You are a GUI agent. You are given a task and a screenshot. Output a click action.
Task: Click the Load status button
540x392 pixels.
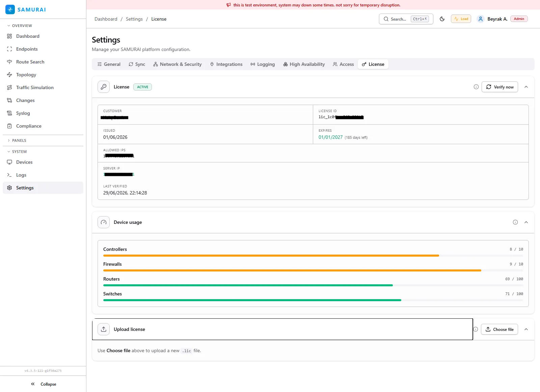click(x=461, y=19)
